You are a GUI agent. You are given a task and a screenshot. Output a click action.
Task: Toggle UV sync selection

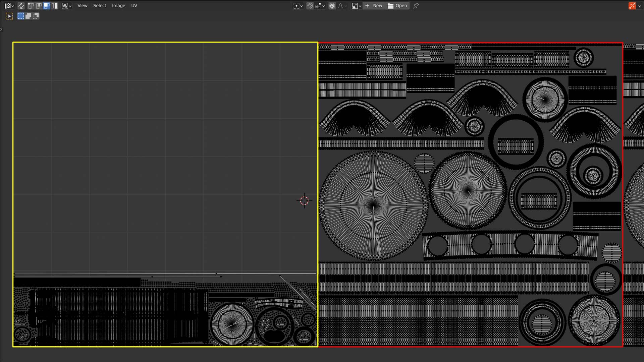21,6
